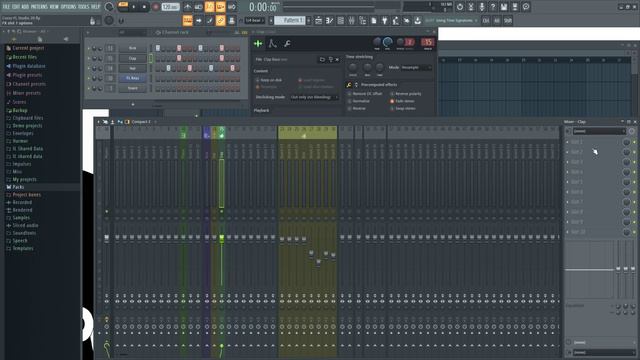Click the render/export download icon

click(x=418, y=20)
